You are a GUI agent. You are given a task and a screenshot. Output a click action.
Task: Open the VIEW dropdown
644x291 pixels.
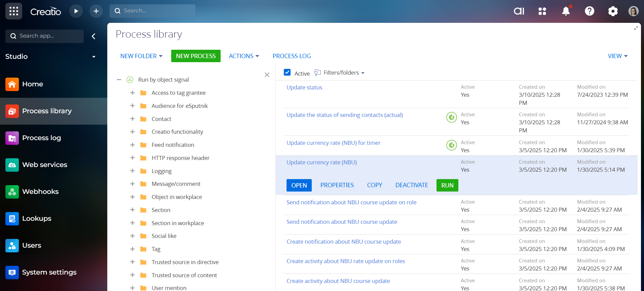pos(617,56)
